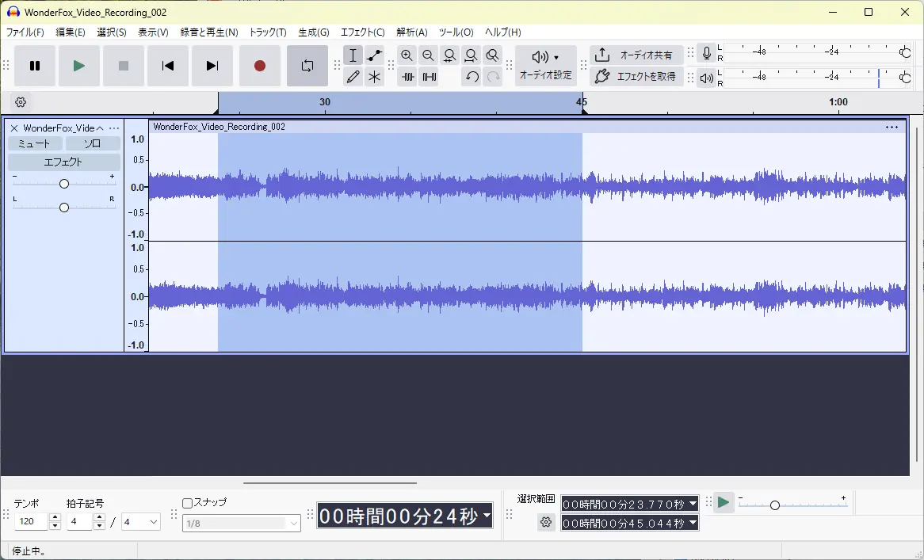Screen dimensions: 924x560
Task: Open the ファイル(F) menu
Action: [25, 32]
